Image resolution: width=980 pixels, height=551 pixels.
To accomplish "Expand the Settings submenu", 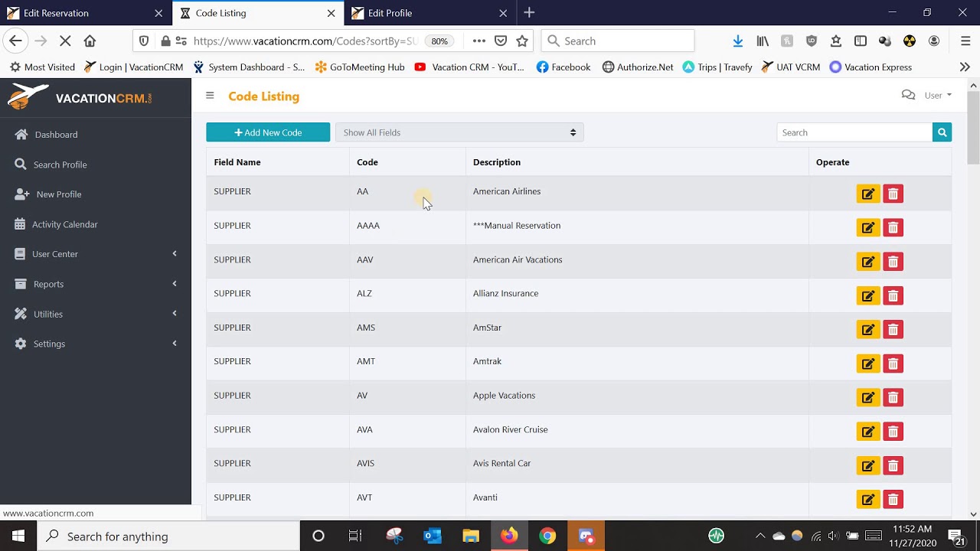I will pyautogui.click(x=95, y=344).
